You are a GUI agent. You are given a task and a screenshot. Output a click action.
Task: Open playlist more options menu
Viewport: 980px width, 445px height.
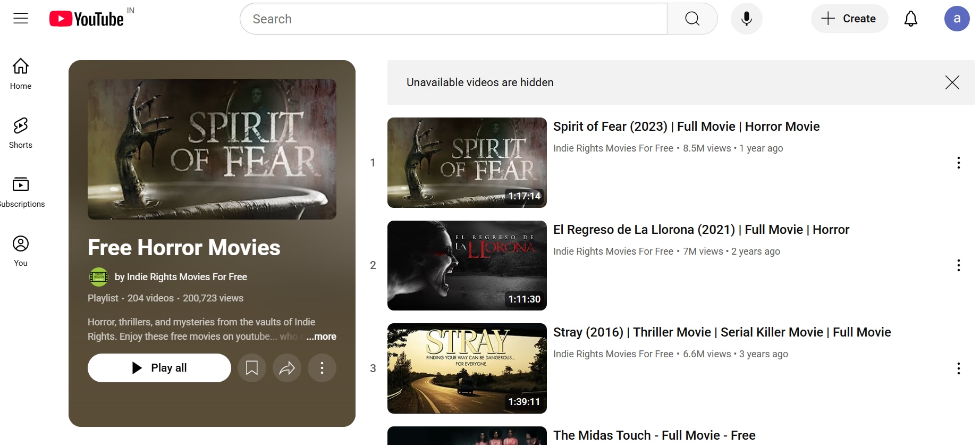tap(322, 368)
